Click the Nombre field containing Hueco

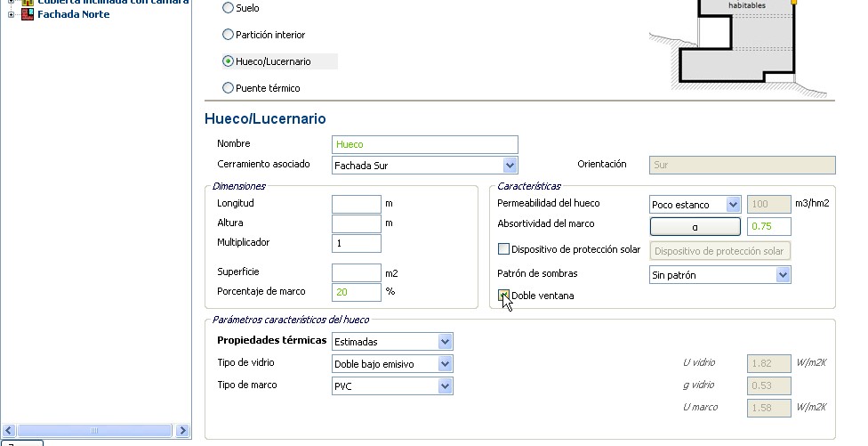(425, 144)
